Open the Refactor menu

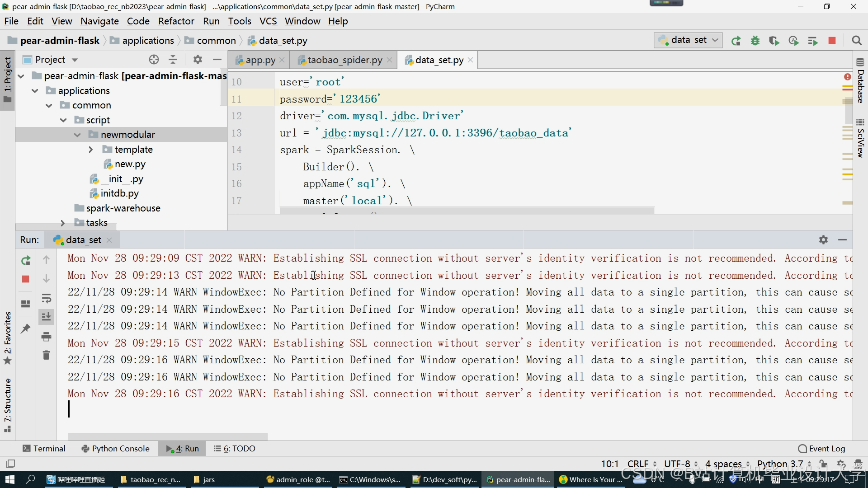coord(176,21)
